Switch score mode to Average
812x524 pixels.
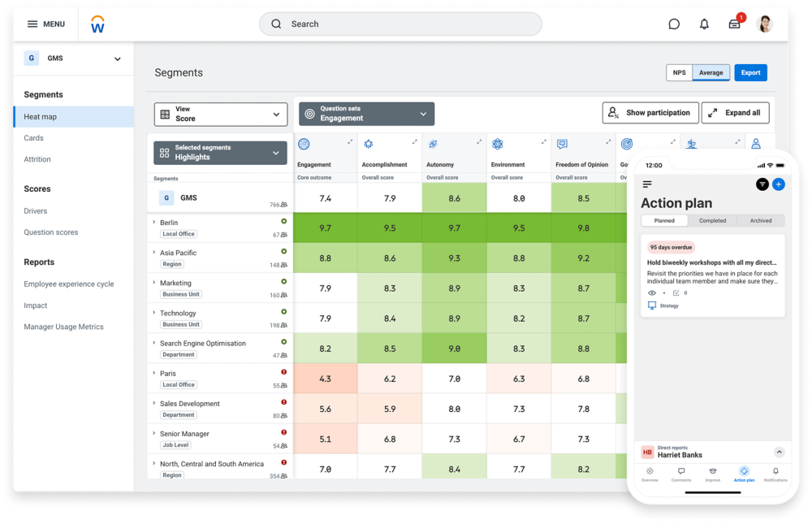point(710,72)
